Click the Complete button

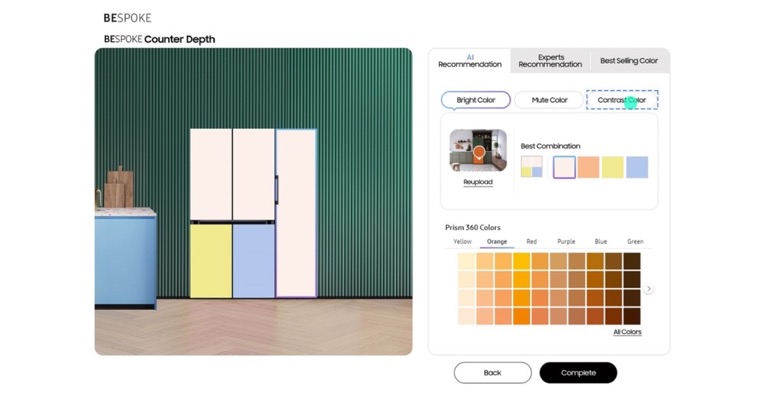[x=578, y=373]
